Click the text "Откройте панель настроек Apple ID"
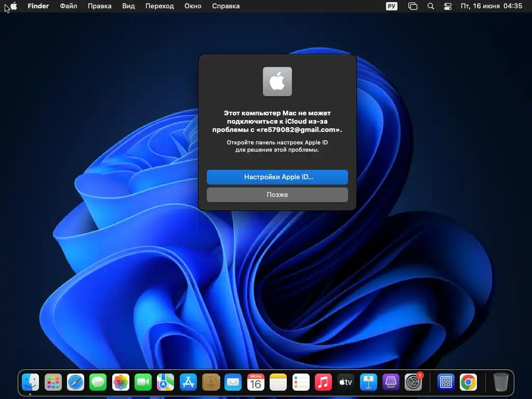532x399 pixels. [277, 142]
